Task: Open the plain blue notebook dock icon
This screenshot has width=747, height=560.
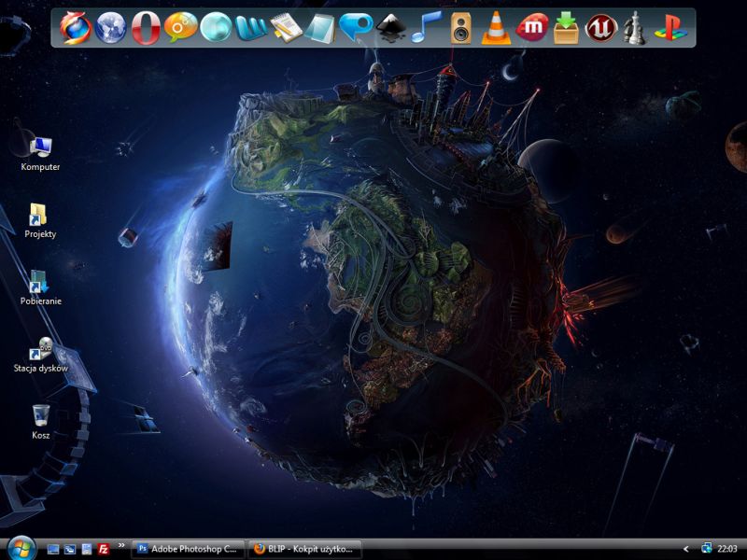Action: 320,28
